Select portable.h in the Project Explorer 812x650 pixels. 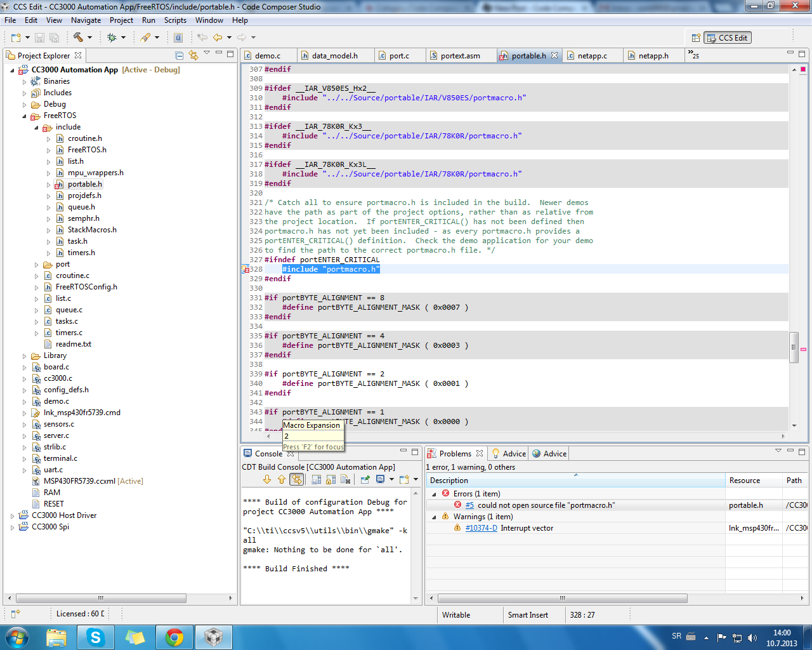pyautogui.click(x=85, y=184)
